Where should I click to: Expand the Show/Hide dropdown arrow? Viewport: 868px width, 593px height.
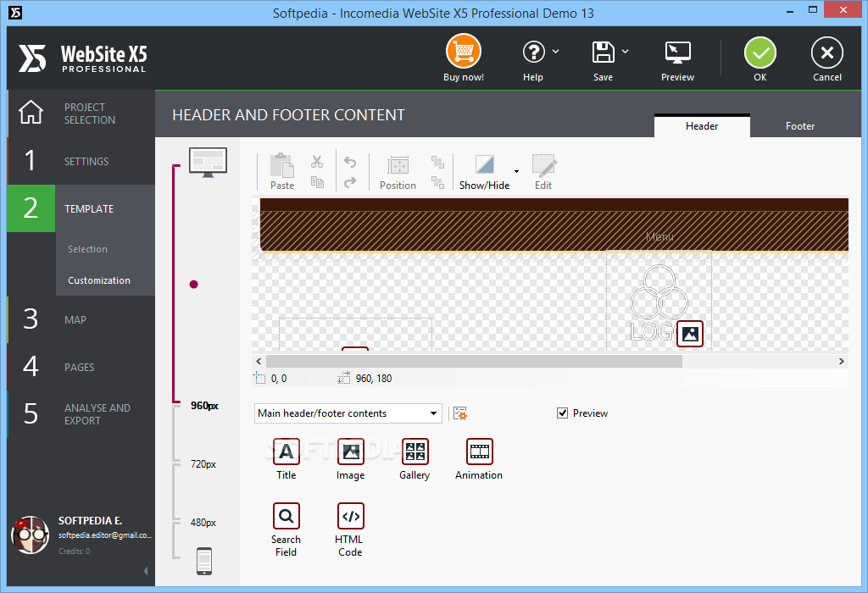pyautogui.click(x=516, y=171)
